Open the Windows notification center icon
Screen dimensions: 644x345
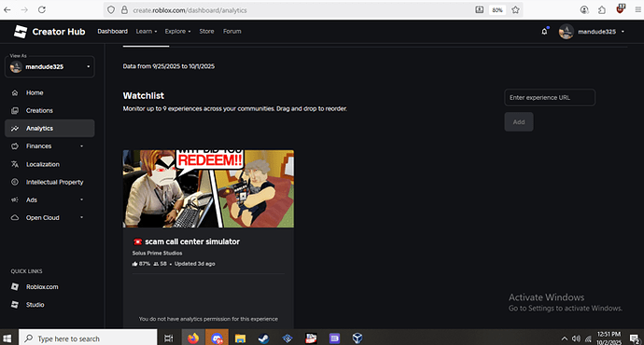(635, 338)
